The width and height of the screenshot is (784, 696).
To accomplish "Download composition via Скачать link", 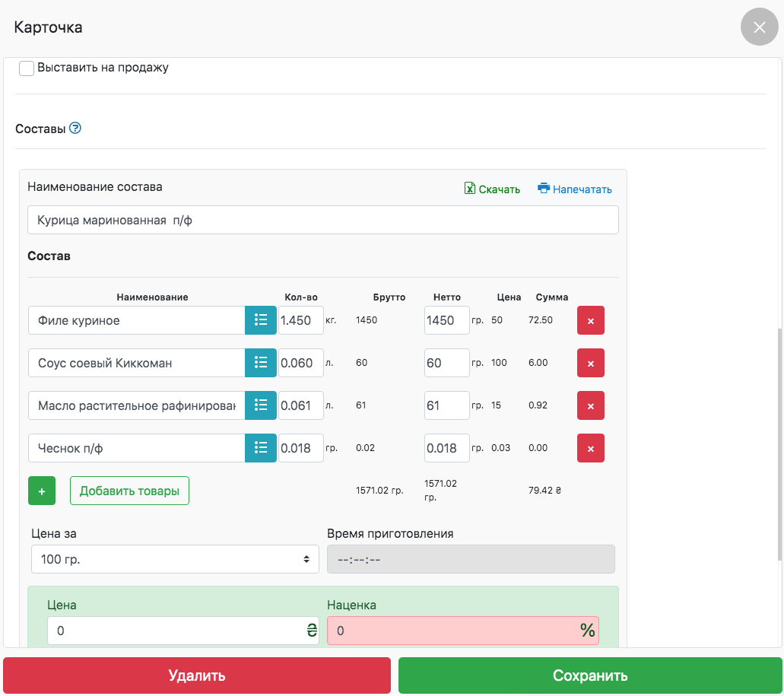I will [x=493, y=189].
